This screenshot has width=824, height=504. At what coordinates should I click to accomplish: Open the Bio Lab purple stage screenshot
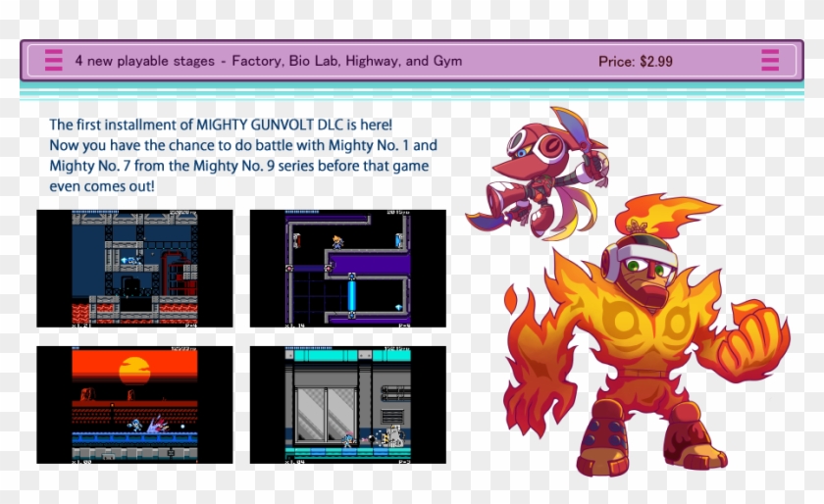pyautogui.click(x=348, y=269)
